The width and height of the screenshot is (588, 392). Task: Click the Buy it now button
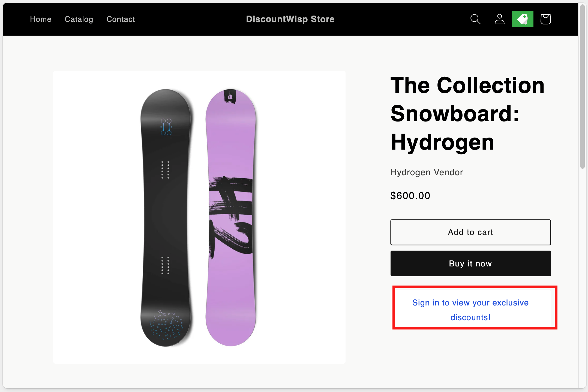pos(470,263)
